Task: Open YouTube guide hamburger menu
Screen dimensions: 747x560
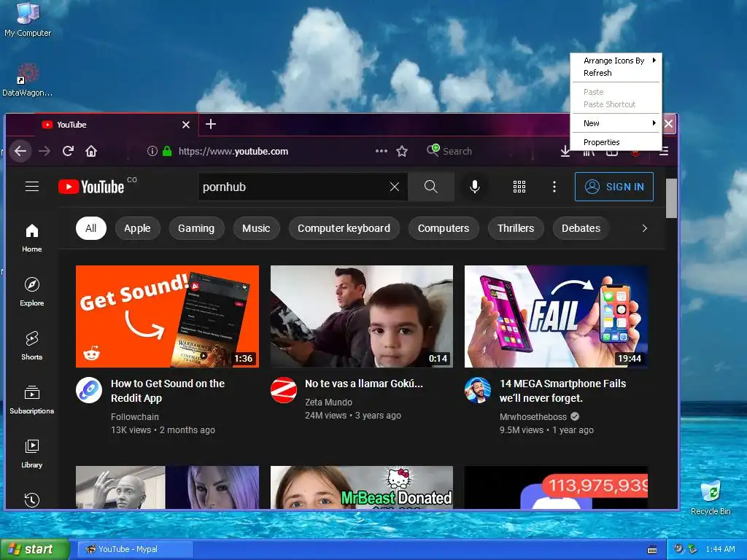Action: pos(32,186)
